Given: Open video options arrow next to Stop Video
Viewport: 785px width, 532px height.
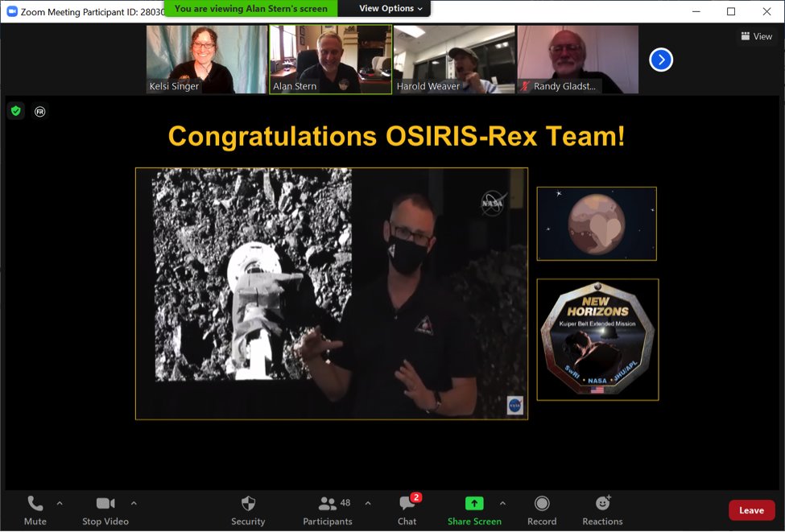Looking at the screenshot, I should (x=134, y=503).
